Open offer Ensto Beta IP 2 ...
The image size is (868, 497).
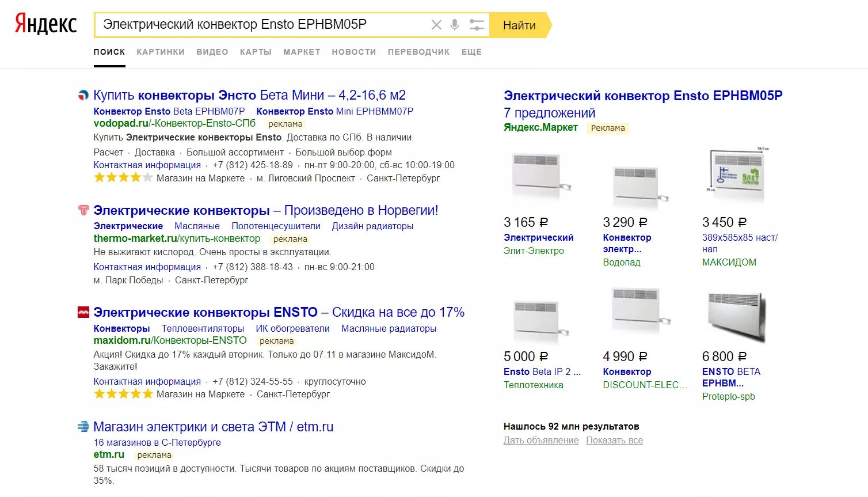click(x=542, y=371)
